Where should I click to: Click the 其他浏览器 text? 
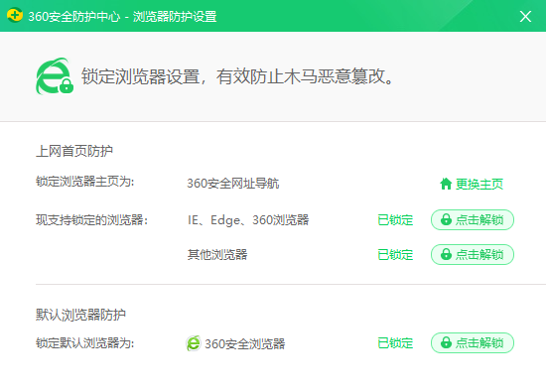click(x=217, y=255)
